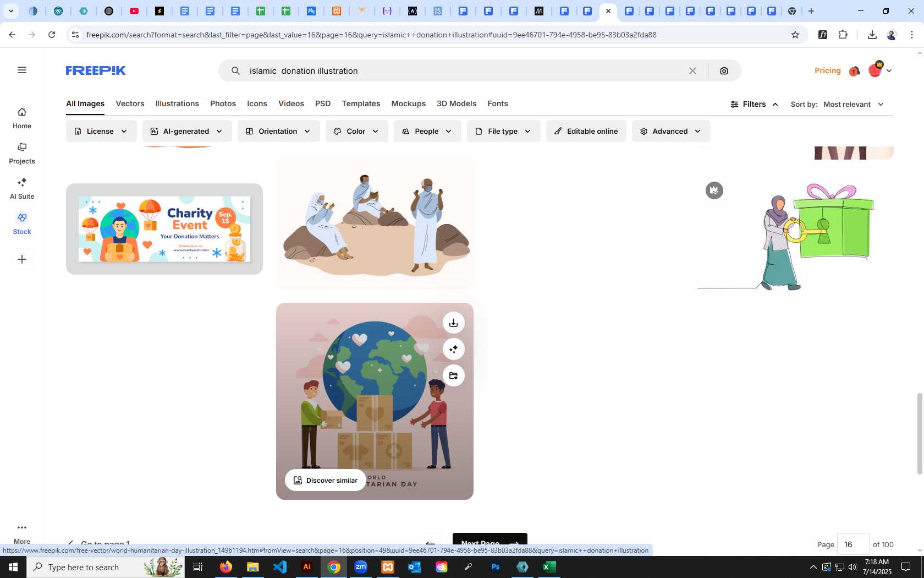Open the notifications bell icon
Viewport: 924px width, 578px height.
(x=854, y=71)
